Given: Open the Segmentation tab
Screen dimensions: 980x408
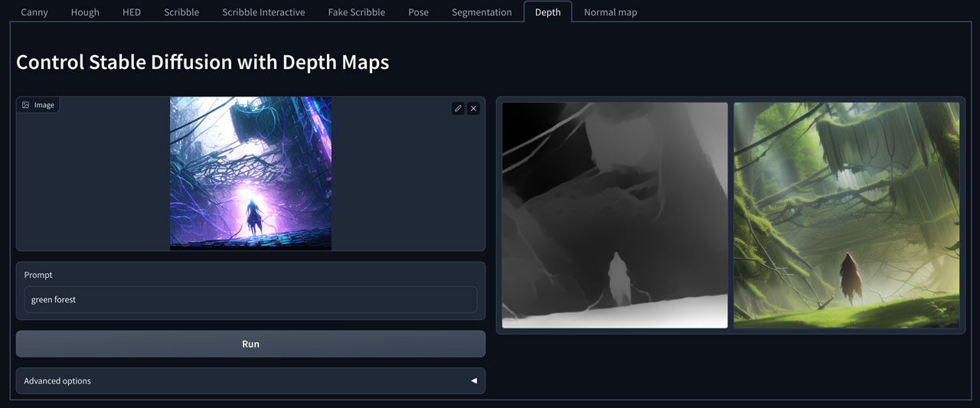Looking at the screenshot, I should pyautogui.click(x=482, y=12).
